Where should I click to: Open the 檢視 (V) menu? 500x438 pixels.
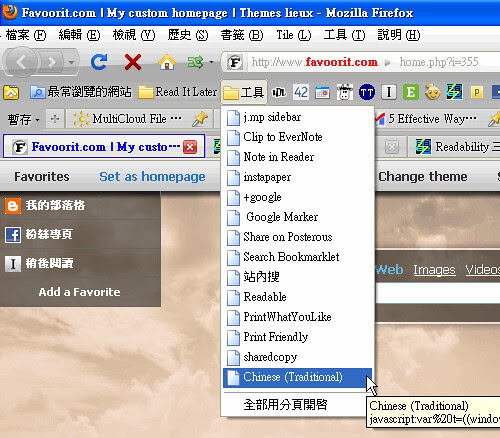click(134, 35)
